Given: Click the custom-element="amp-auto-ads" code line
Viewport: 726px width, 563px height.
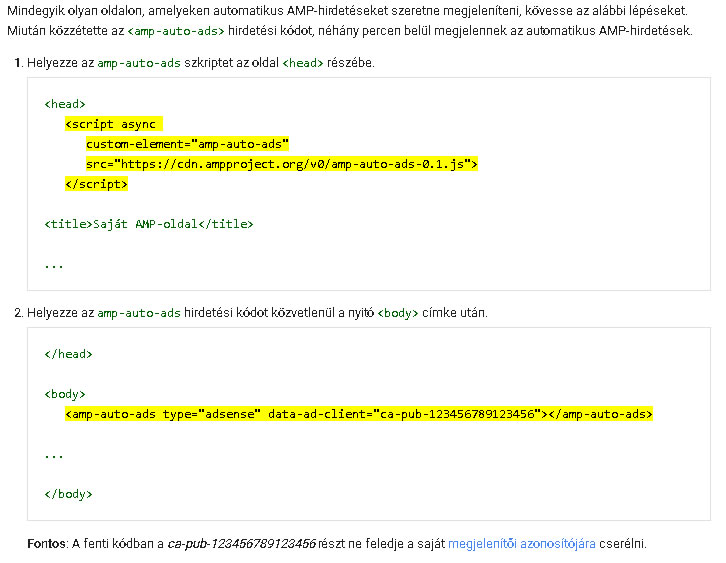Looking at the screenshot, I should point(187,144).
